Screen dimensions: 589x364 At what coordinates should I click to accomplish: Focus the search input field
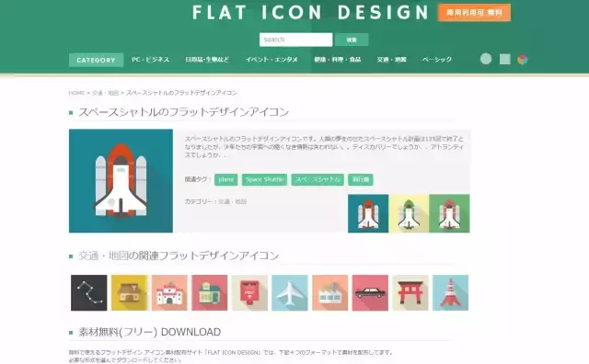pyautogui.click(x=296, y=40)
